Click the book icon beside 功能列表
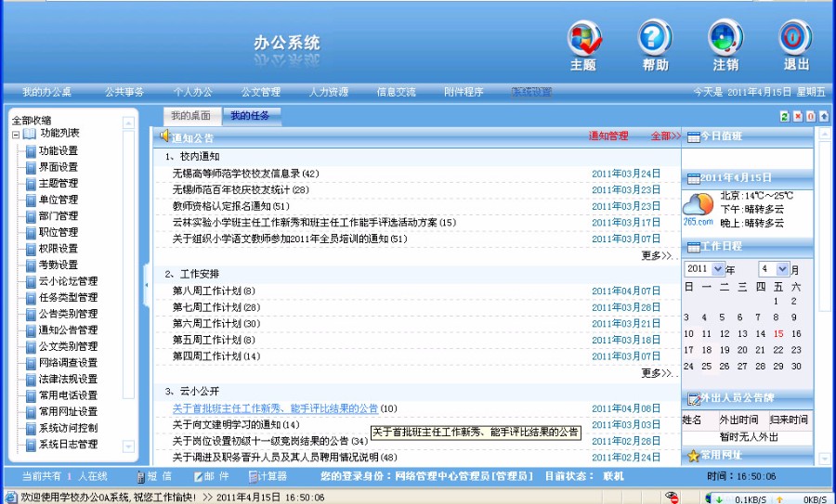The height and width of the screenshot is (504, 836). [x=30, y=134]
